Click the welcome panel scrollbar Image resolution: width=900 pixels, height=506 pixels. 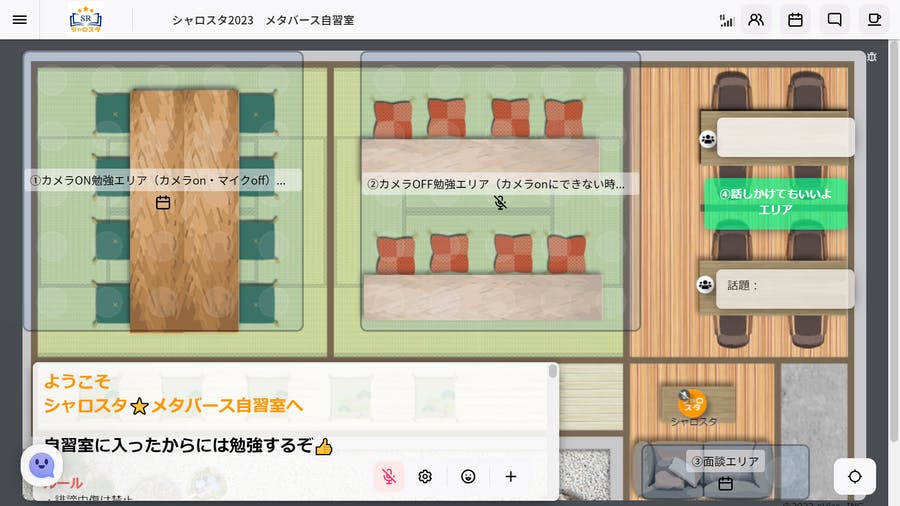pyautogui.click(x=553, y=372)
